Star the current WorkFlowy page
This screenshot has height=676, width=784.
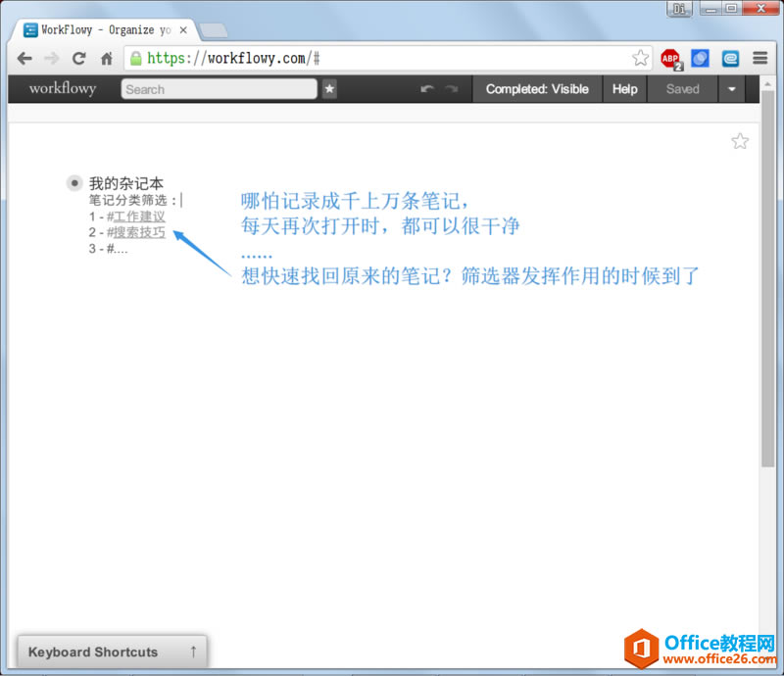coord(740,141)
